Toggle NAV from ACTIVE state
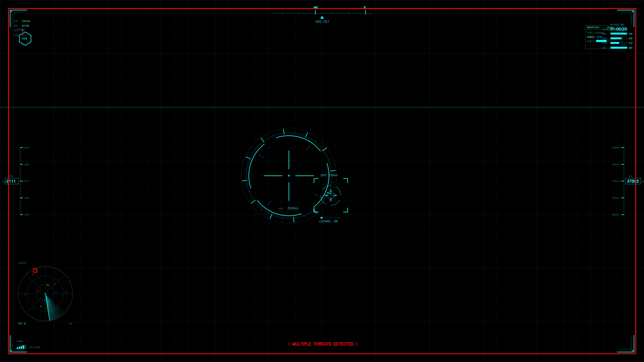The image size is (644, 362). [x=26, y=26]
